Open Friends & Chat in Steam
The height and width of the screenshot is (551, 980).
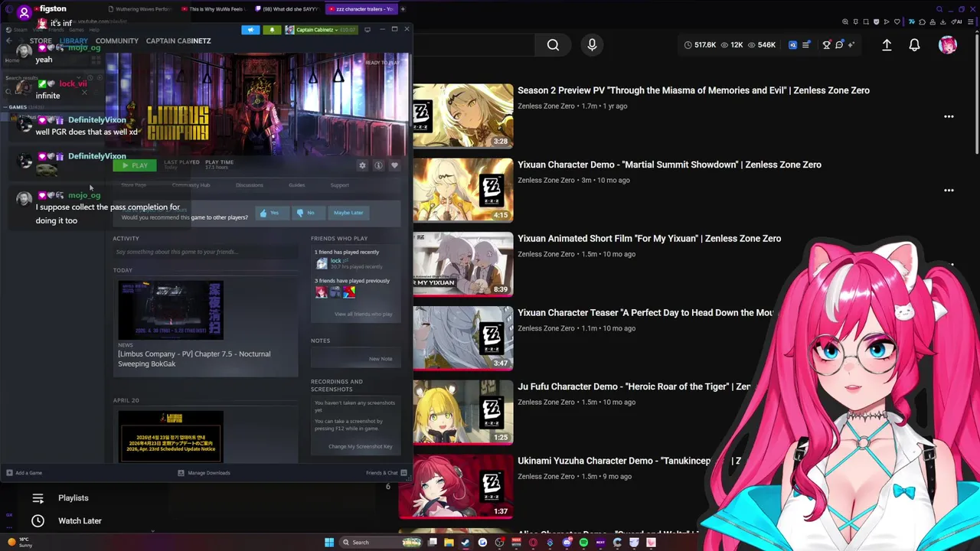[386, 473]
